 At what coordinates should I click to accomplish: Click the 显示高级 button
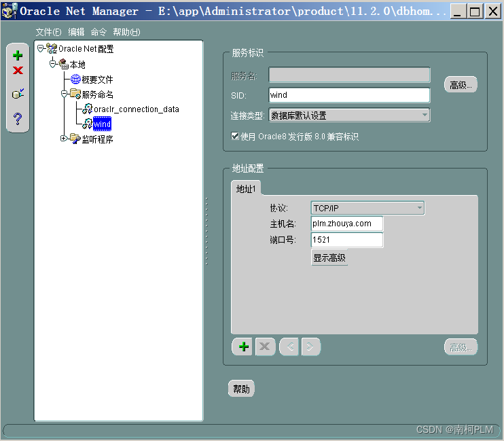[x=329, y=258]
